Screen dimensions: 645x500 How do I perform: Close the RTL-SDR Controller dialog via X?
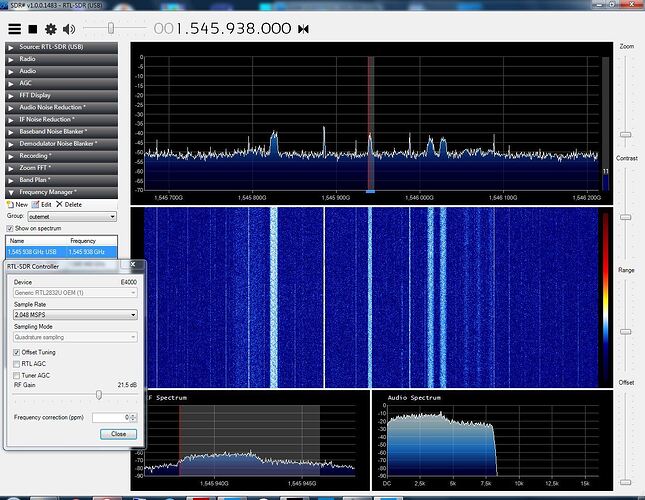(x=133, y=264)
